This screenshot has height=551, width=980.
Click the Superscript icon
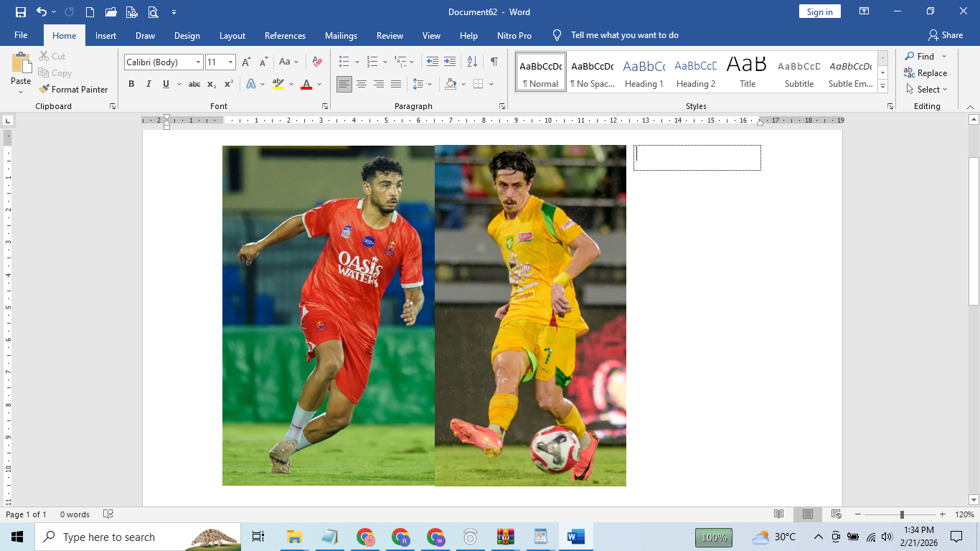(x=229, y=85)
